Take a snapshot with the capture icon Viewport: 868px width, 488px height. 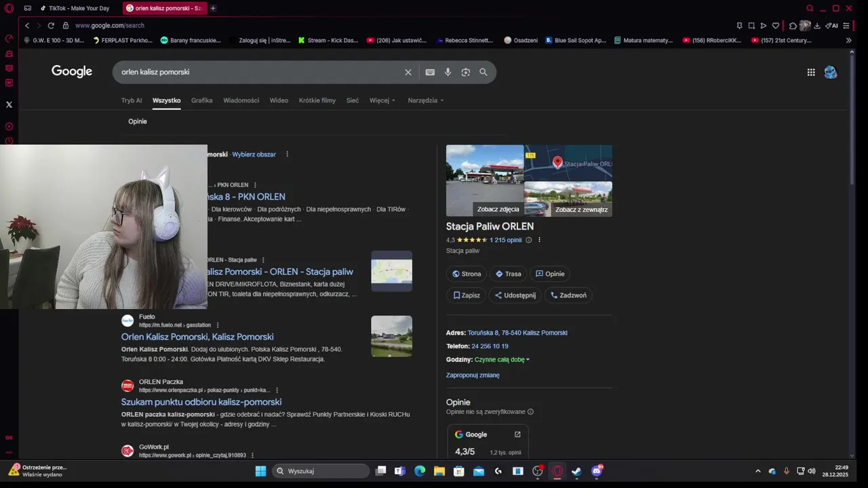[x=751, y=25]
